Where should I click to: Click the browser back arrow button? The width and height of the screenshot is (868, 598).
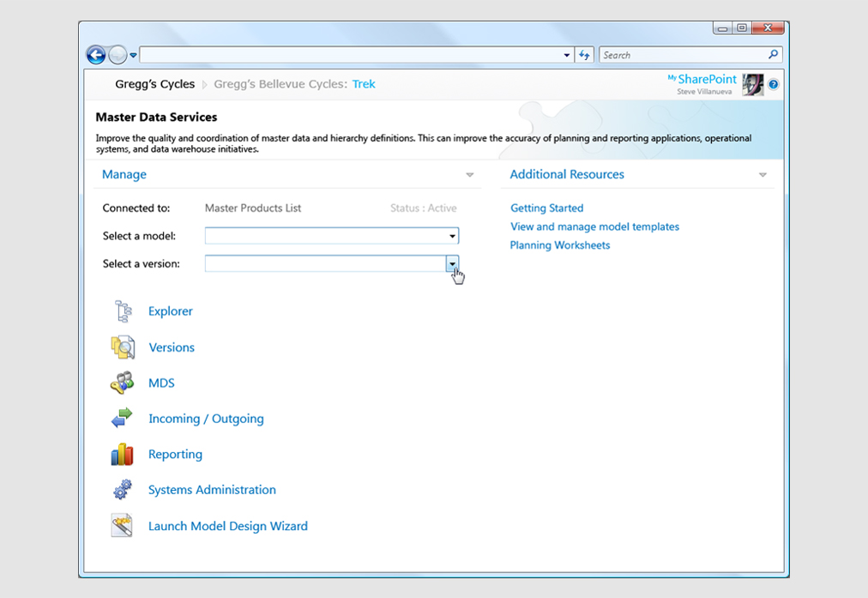tap(96, 55)
